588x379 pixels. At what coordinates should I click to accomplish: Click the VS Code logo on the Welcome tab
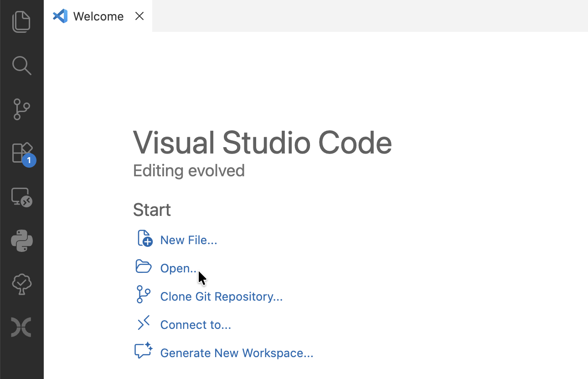click(60, 16)
